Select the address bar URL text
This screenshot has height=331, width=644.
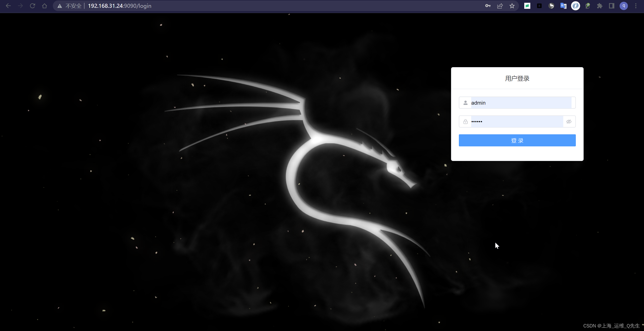pyautogui.click(x=119, y=6)
